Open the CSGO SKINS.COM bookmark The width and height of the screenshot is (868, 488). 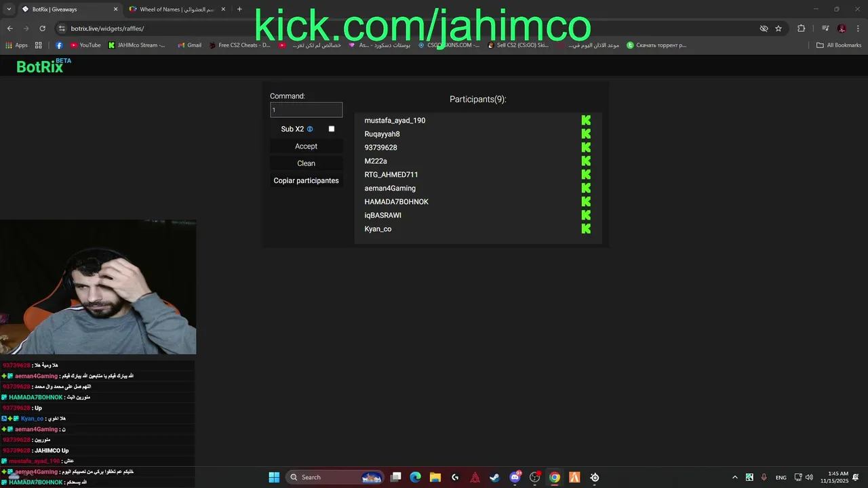coord(448,45)
